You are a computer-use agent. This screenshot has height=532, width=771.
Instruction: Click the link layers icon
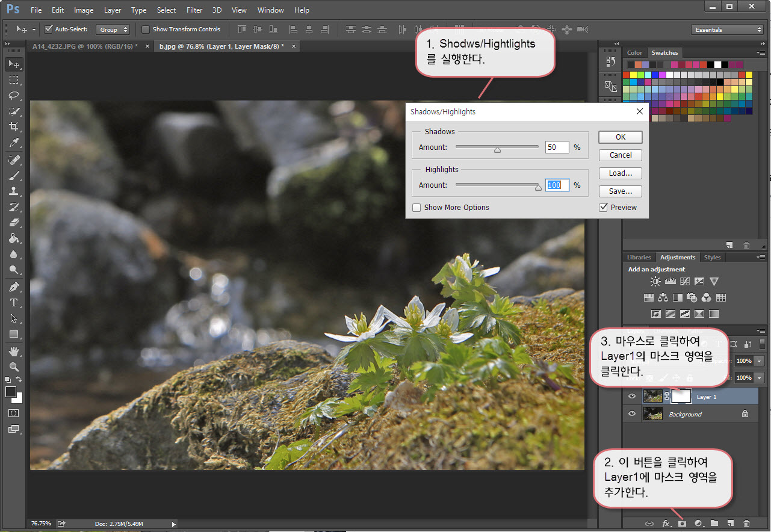649,524
